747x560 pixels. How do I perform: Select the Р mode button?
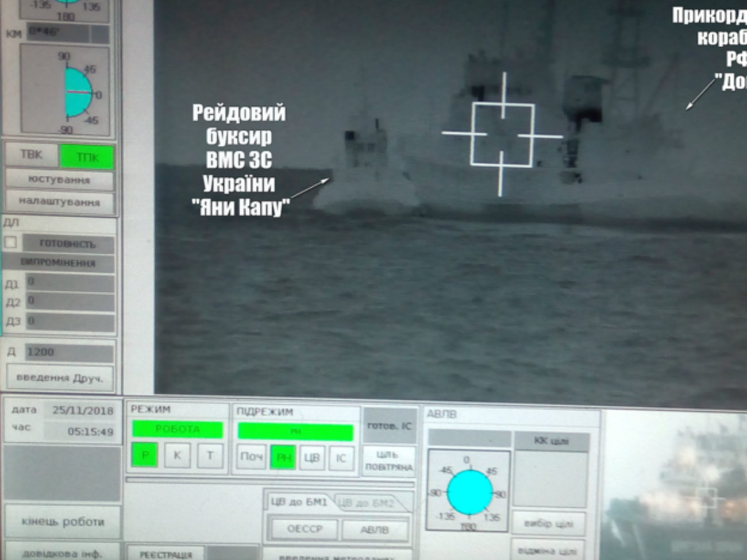coord(145,455)
